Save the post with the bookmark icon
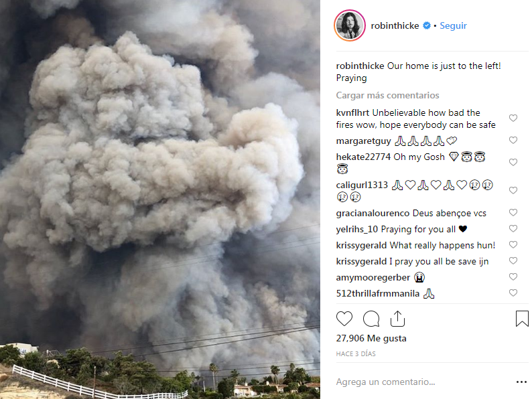The height and width of the screenshot is (399, 532). [x=522, y=319]
